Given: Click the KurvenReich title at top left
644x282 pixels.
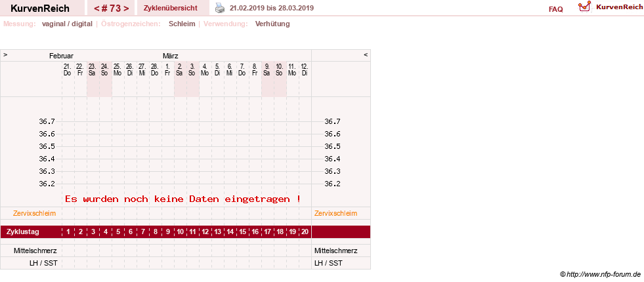Looking at the screenshot, I should click(40, 9).
